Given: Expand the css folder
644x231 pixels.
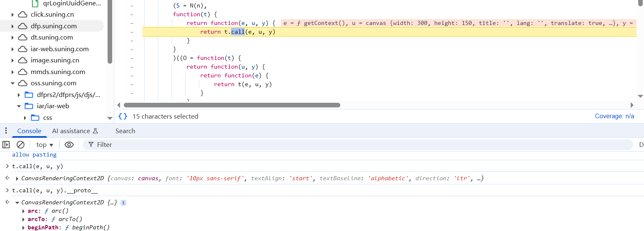Looking at the screenshot, I should point(25,118).
